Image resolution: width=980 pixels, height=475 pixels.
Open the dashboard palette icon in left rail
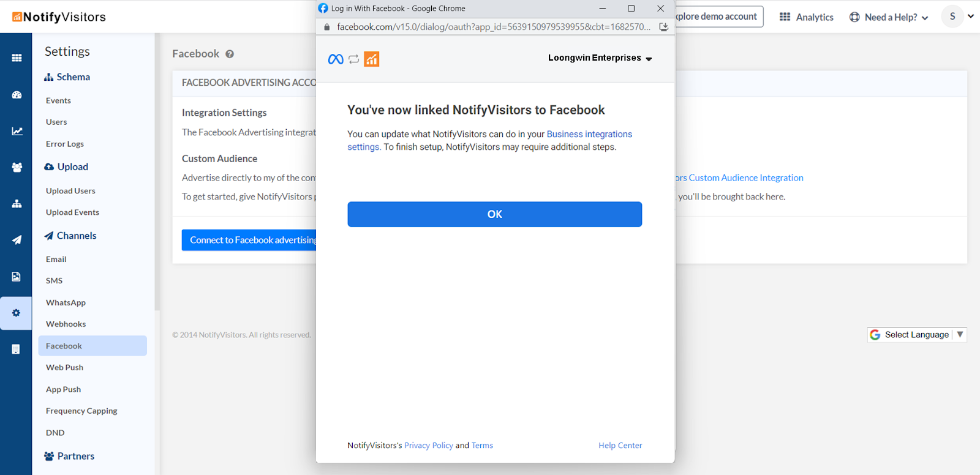point(17,95)
